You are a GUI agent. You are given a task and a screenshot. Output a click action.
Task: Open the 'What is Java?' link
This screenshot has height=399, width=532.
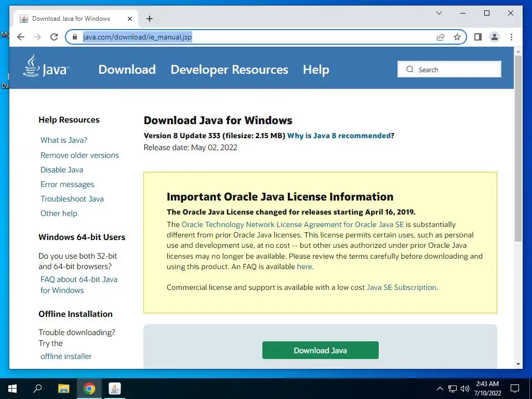pyautogui.click(x=64, y=140)
